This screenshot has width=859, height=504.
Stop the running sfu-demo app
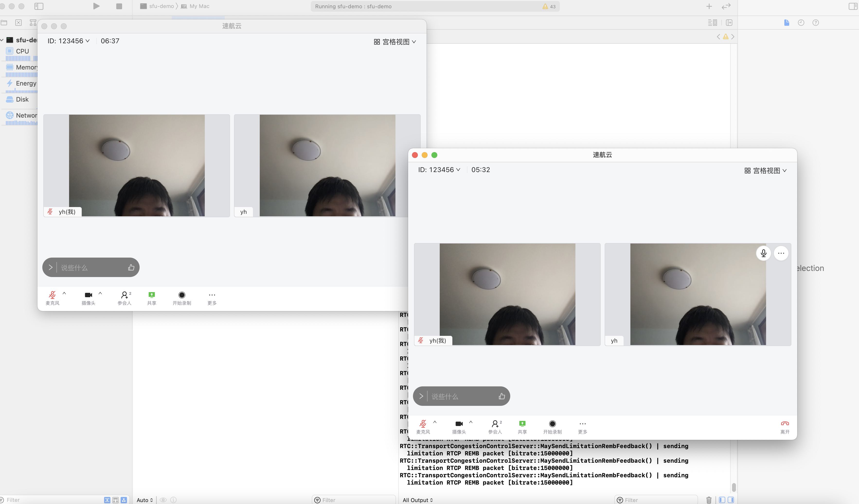pyautogui.click(x=119, y=6)
